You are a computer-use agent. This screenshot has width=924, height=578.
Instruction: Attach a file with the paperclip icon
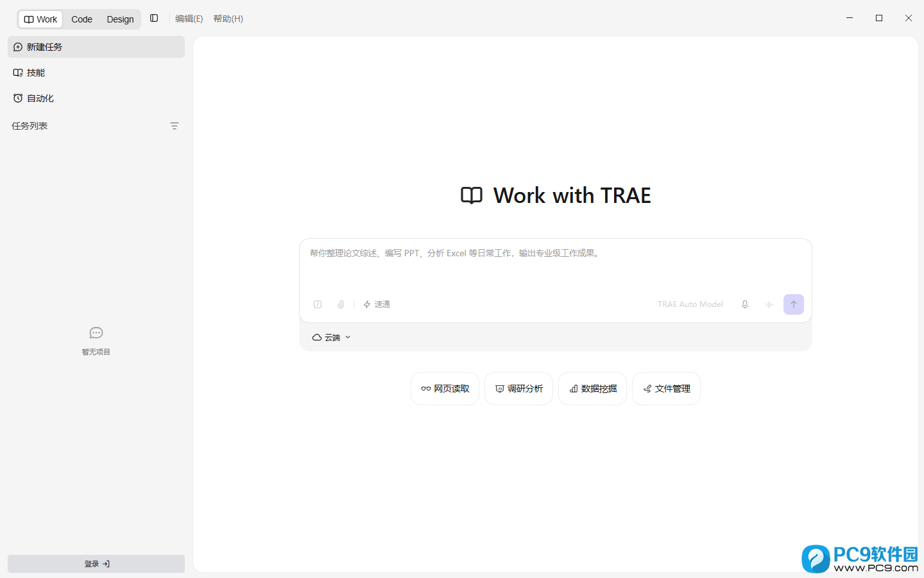(341, 304)
